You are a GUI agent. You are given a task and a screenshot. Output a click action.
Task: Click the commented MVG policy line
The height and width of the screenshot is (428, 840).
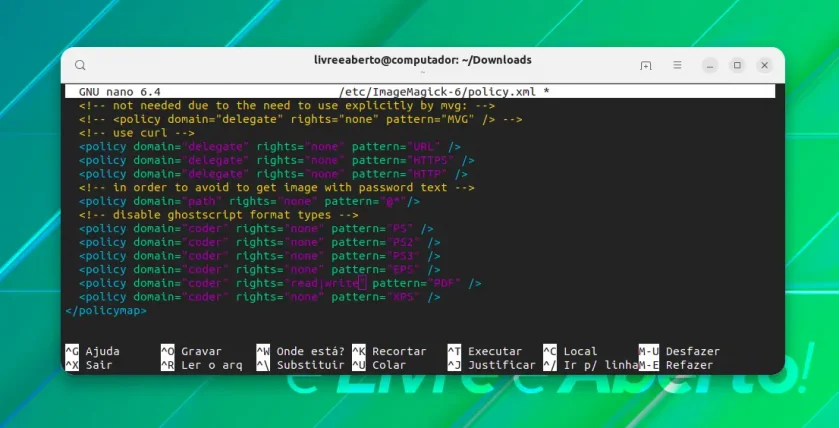click(x=301, y=119)
